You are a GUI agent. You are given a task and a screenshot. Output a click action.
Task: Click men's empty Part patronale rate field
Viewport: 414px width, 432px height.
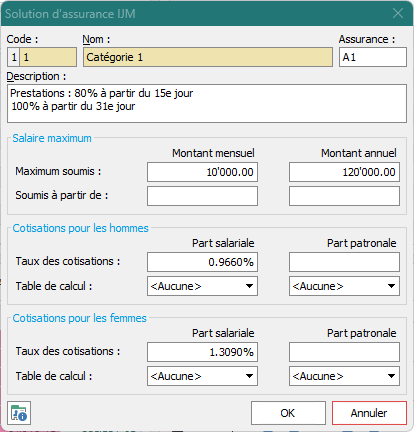click(x=344, y=262)
